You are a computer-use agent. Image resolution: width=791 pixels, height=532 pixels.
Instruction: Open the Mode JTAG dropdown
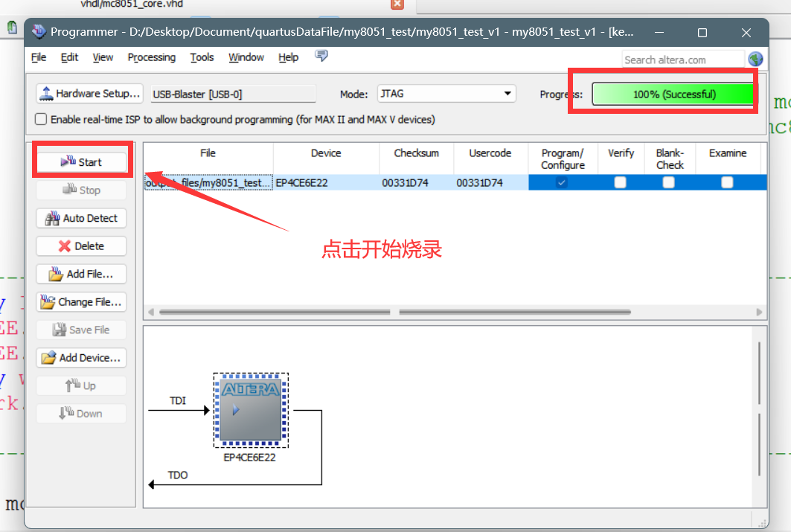(446, 94)
